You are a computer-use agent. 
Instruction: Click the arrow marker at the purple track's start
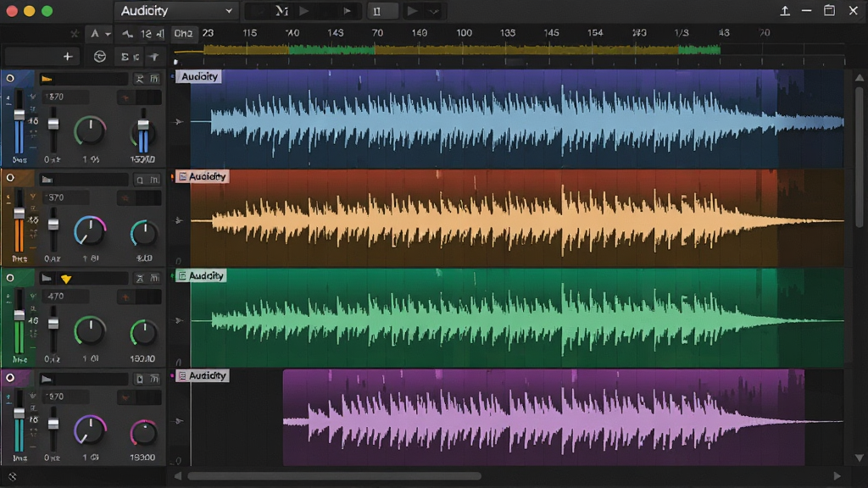pyautogui.click(x=179, y=421)
